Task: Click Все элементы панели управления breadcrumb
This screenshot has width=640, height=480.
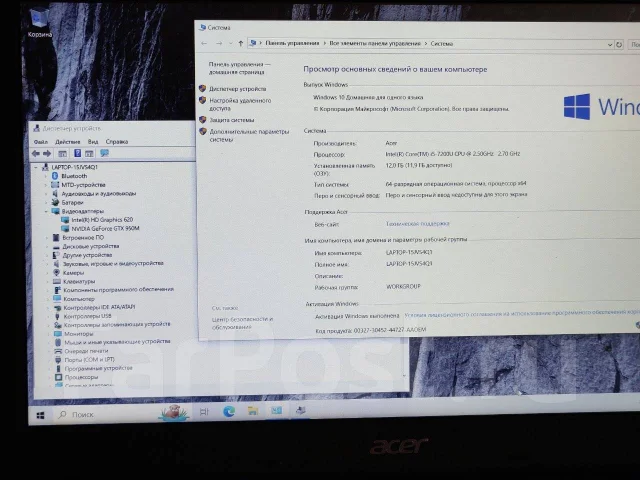Action: click(x=375, y=43)
